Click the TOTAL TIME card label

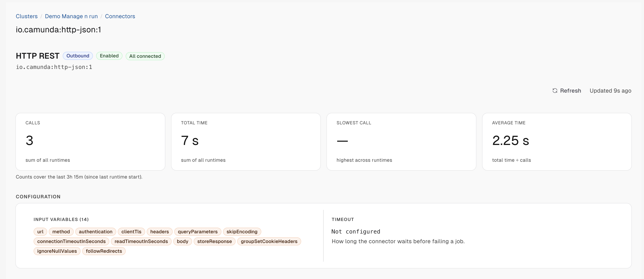coord(194,123)
